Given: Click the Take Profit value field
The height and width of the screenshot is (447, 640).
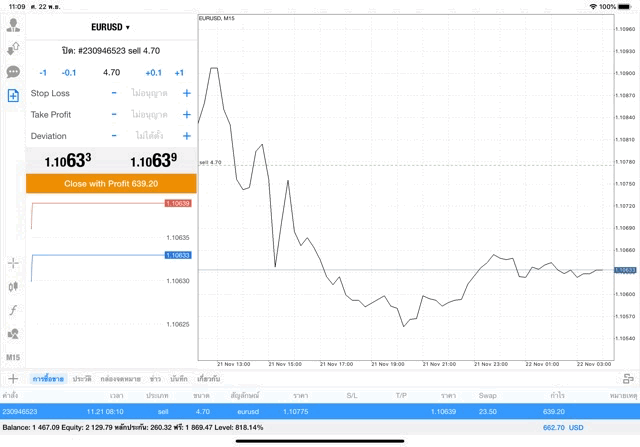Looking at the screenshot, I should [150, 115].
